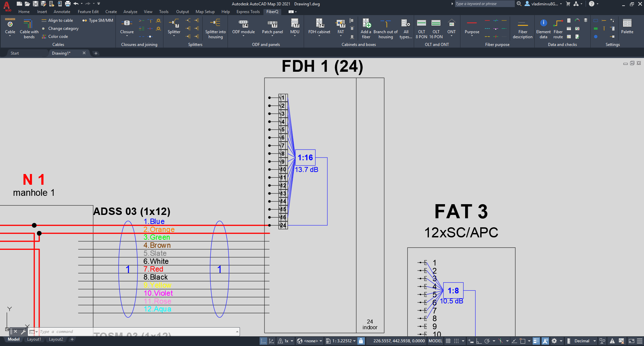Insert OLT 16 PON
The width and height of the screenshot is (644, 346).
click(436, 28)
